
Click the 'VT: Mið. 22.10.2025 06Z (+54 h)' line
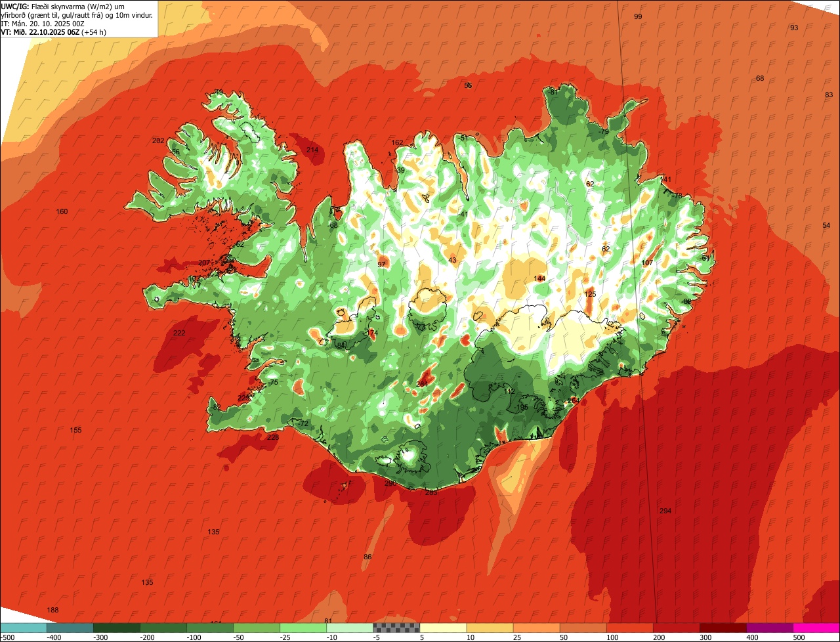[54, 32]
